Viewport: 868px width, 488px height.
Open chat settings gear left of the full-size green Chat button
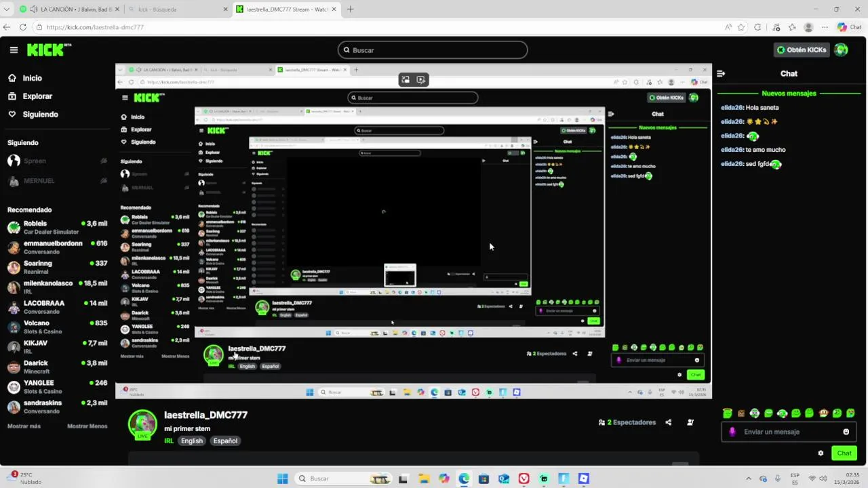click(x=821, y=453)
